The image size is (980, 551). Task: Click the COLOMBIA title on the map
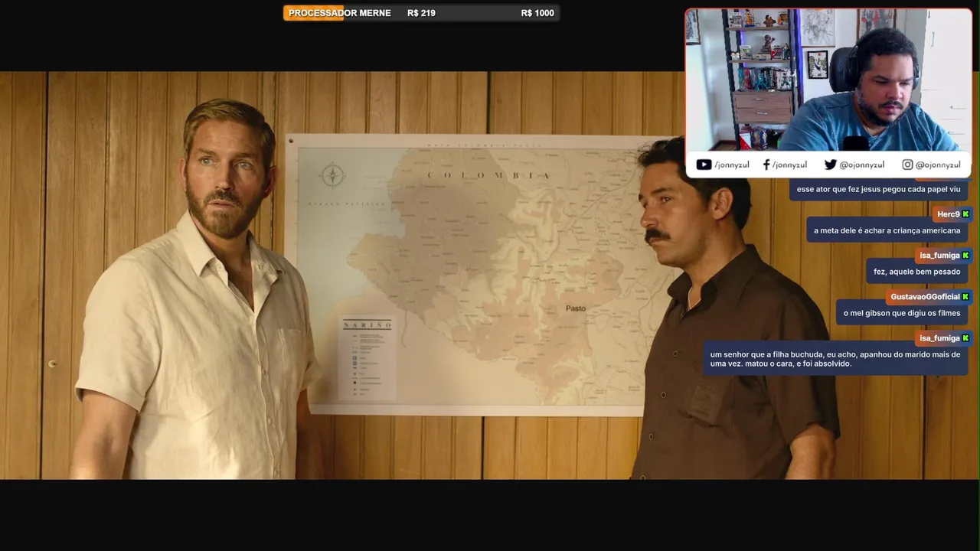coord(488,175)
